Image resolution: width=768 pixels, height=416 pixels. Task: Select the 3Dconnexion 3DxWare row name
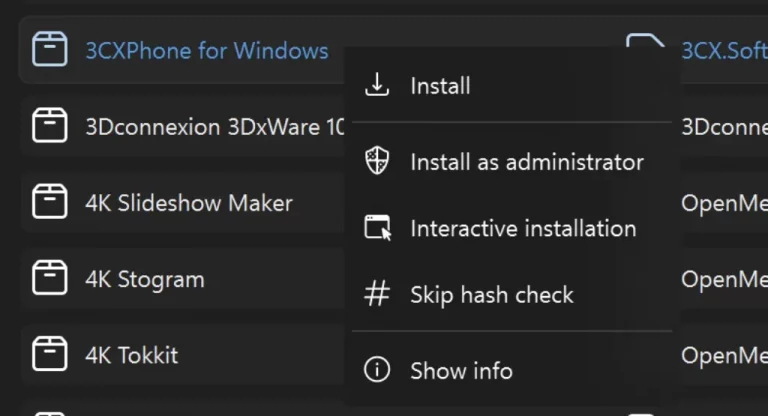215,127
